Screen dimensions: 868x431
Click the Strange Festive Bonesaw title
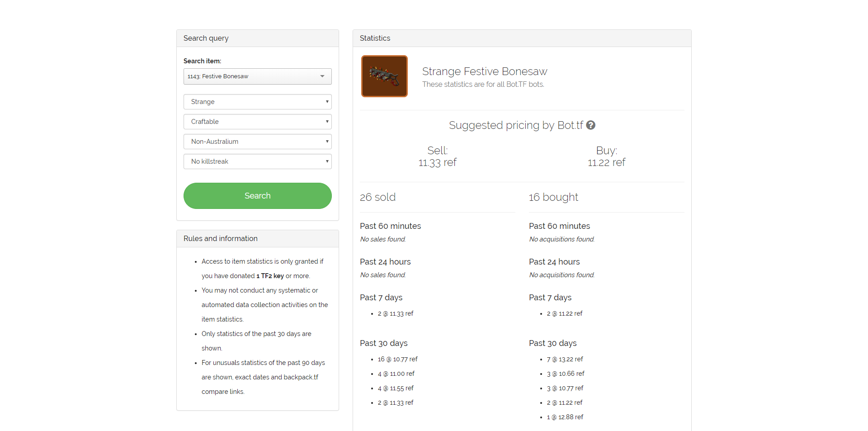tap(485, 71)
